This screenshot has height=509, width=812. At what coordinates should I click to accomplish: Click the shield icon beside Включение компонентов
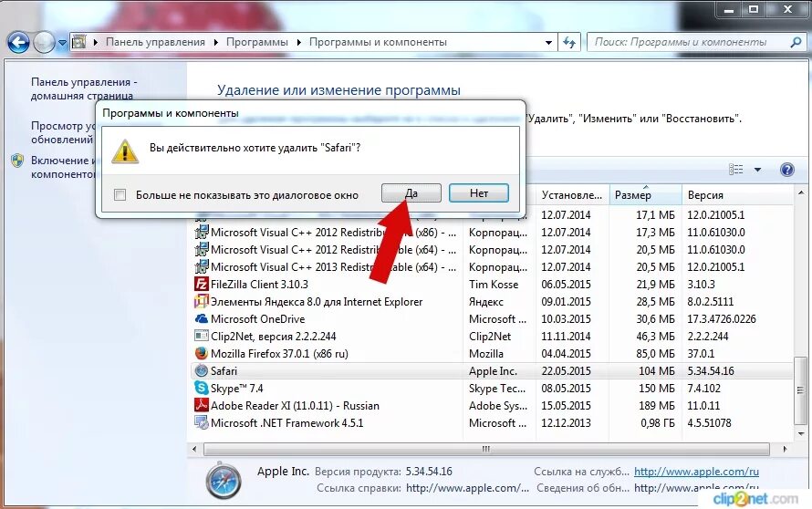pyautogui.click(x=17, y=161)
